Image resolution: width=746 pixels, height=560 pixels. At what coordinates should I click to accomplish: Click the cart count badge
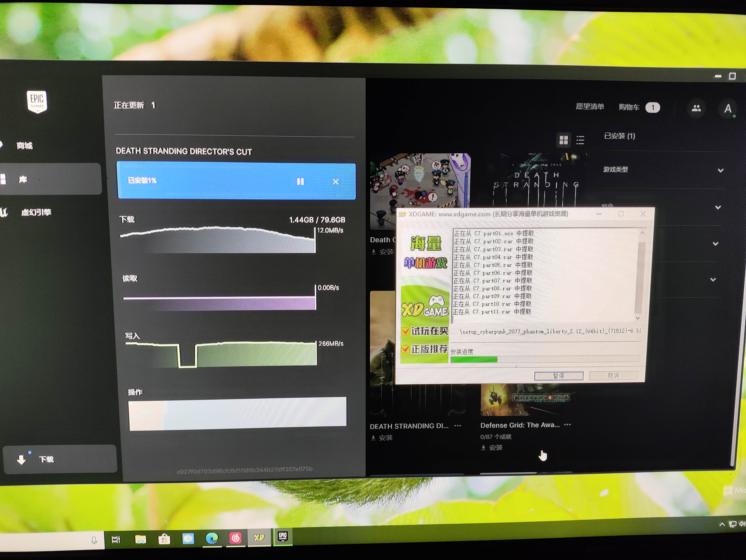click(653, 108)
